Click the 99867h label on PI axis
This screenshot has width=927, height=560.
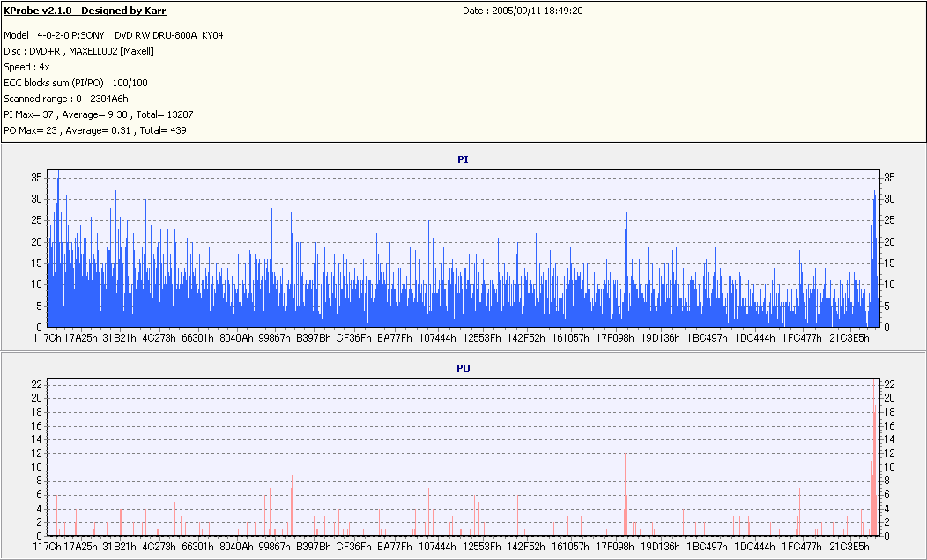[x=274, y=338]
